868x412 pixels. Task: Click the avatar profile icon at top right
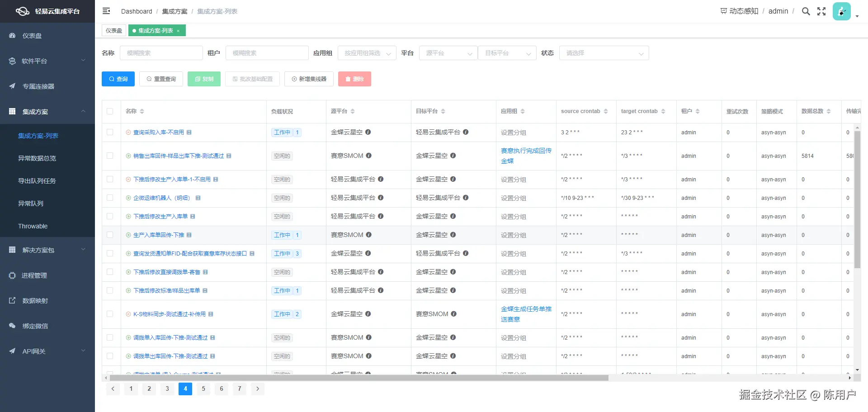pyautogui.click(x=841, y=11)
